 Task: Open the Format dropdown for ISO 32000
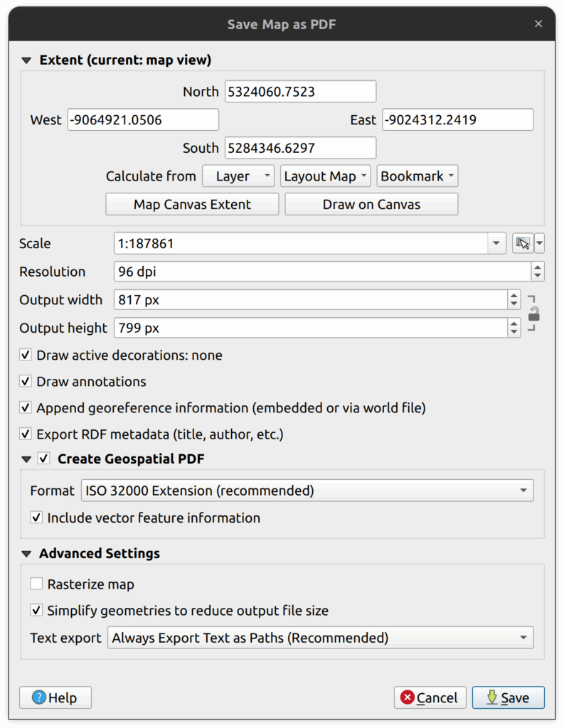307,491
